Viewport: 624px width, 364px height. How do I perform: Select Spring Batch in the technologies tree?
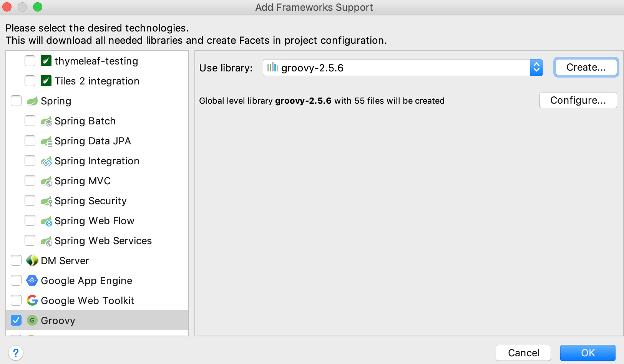point(85,121)
